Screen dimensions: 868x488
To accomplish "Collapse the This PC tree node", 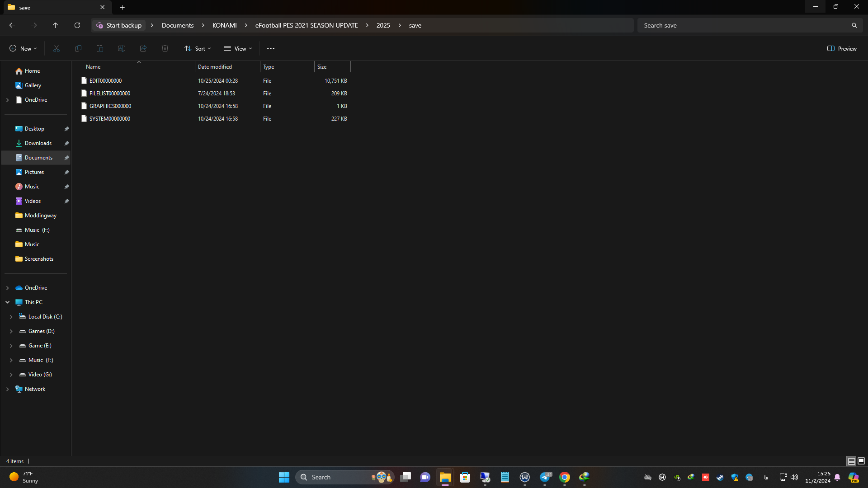I will coord(8,302).
